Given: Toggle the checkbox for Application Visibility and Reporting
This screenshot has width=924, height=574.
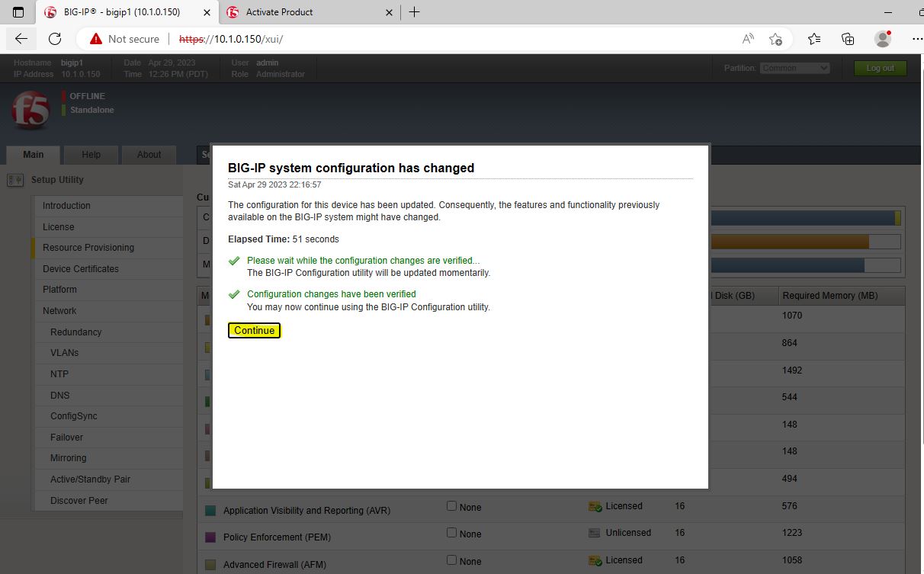Looking at the screenshot, I should point(452,506).
